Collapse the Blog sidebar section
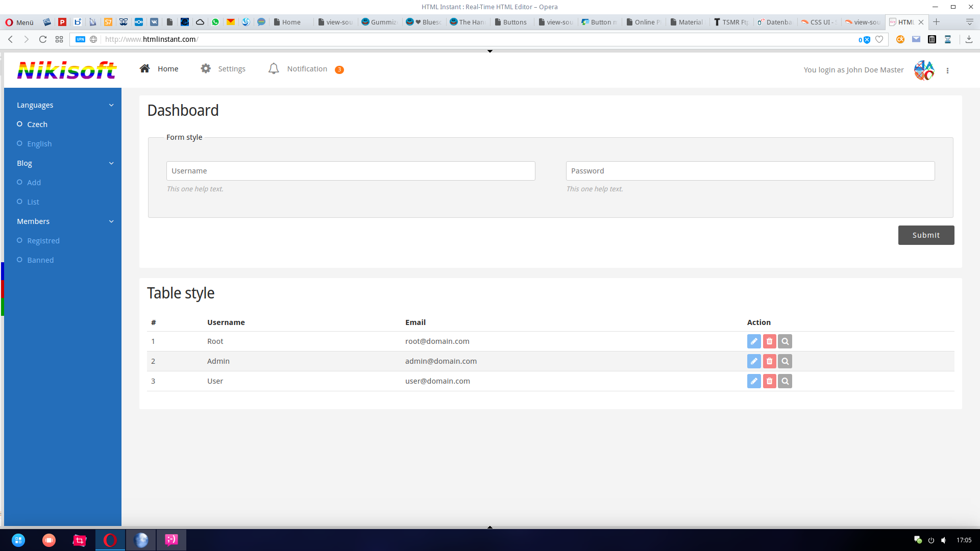The image size is (980, 551). click(x=111, y=163)
